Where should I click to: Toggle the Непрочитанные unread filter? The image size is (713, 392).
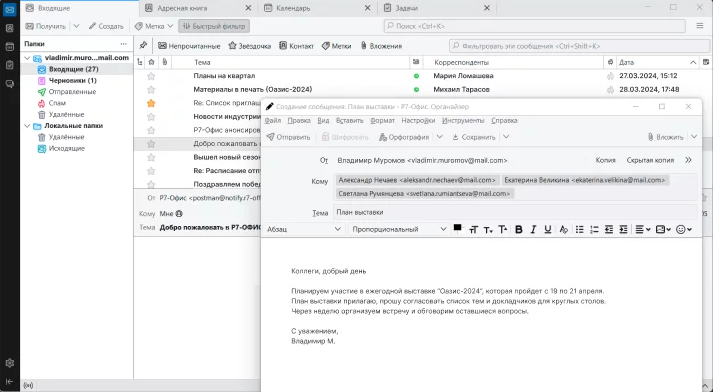[x=189, y=46]
